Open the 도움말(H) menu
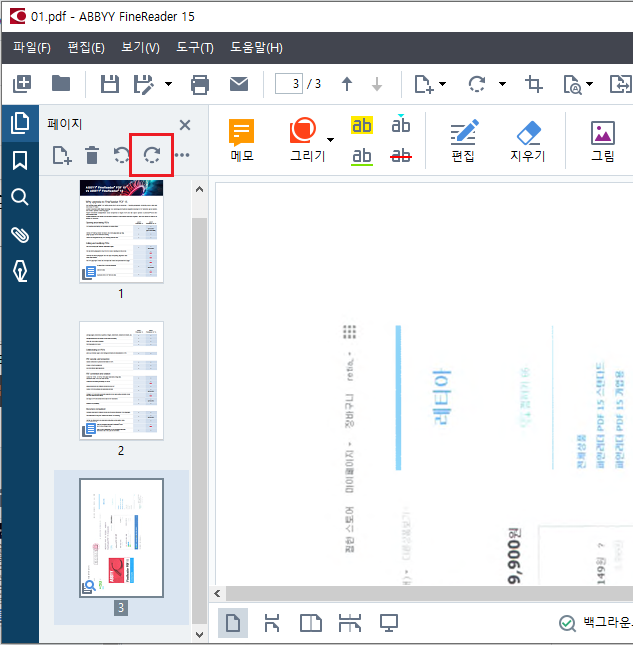 coord(256,47)
